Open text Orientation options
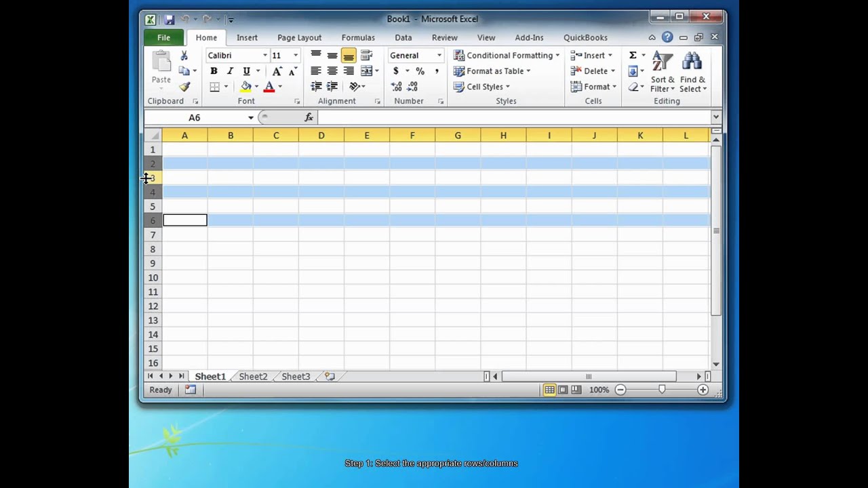 pyautogui.click(x=355, y=87)
